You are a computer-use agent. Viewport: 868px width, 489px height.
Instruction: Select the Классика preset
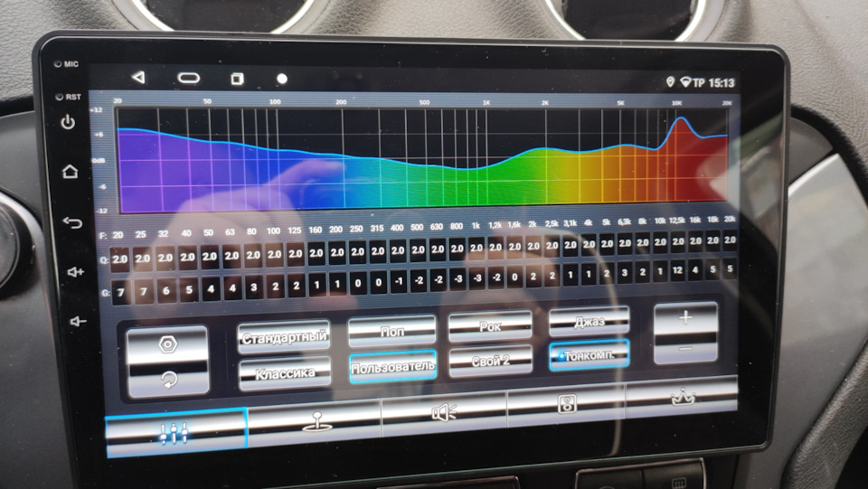tap(285, 372)
